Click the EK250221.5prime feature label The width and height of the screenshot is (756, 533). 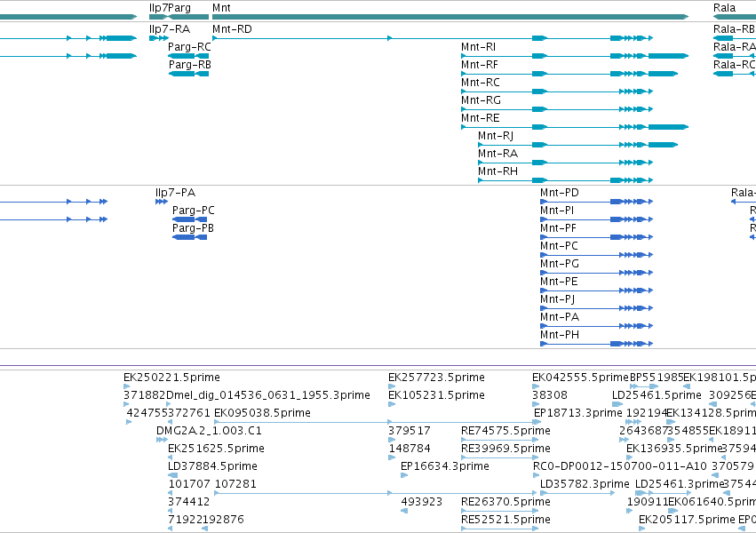[171, 378]
